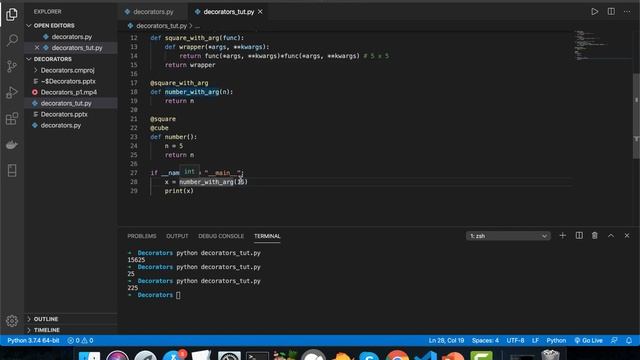Viewport: 640px width, 360px height.
Task: Maximize the panel with up chevron
Action: 611,236
